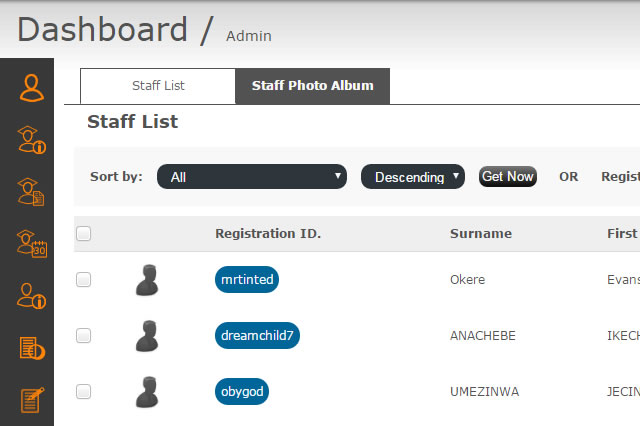Open the 'All' sort by dropdown
640x426 pixels.
pyautogui.click(x=252, y=177)
